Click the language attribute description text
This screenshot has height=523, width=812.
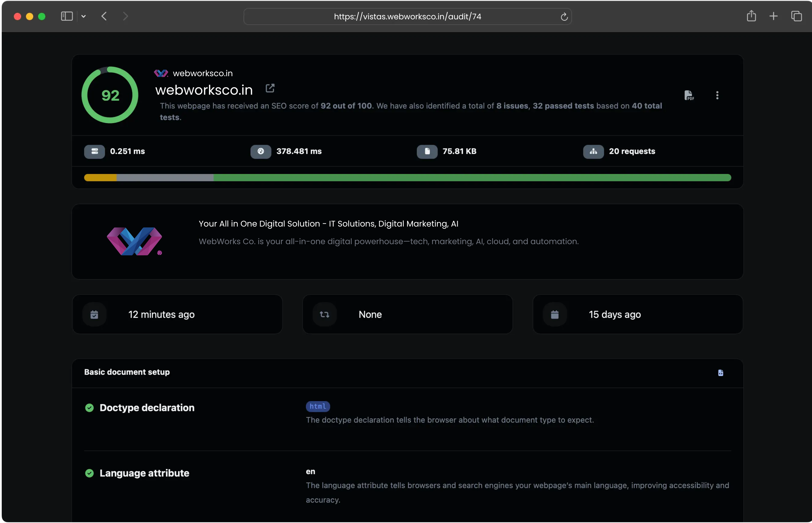tap(517, 492)
